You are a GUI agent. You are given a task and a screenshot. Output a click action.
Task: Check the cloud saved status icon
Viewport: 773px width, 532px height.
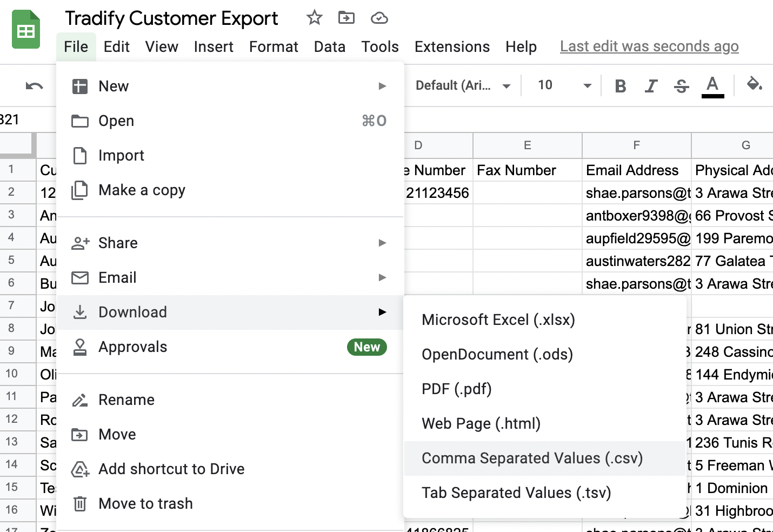tap(379, 18)
